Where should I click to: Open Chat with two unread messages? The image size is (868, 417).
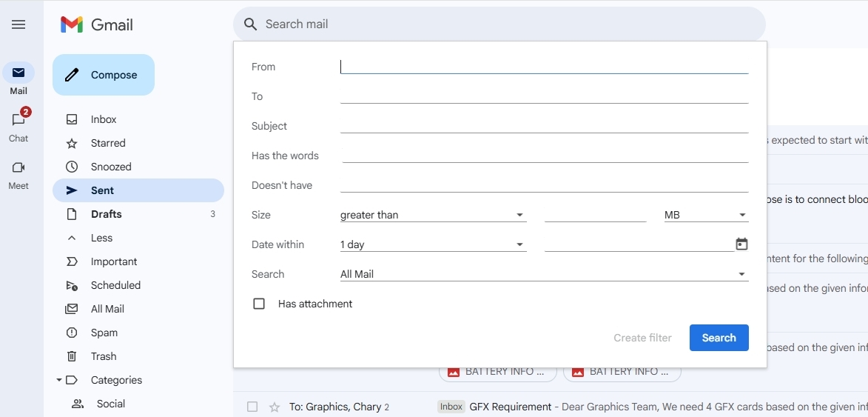(x=18, y=119)
